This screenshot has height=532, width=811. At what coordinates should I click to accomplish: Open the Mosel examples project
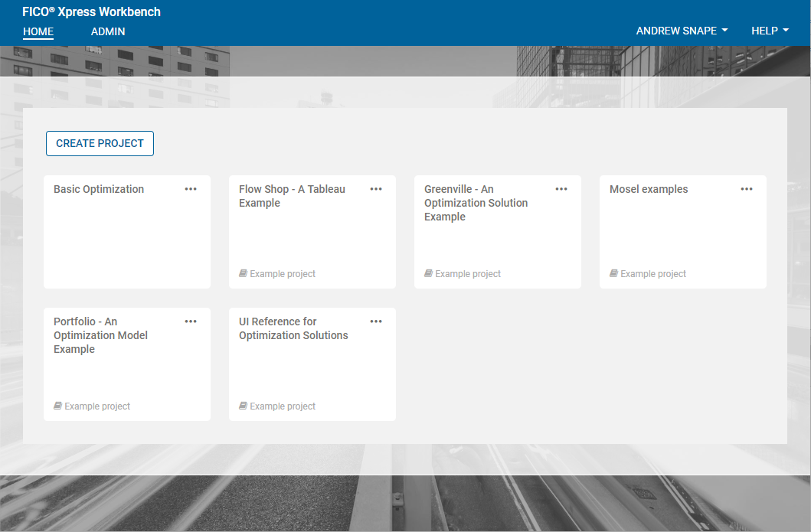649,189
